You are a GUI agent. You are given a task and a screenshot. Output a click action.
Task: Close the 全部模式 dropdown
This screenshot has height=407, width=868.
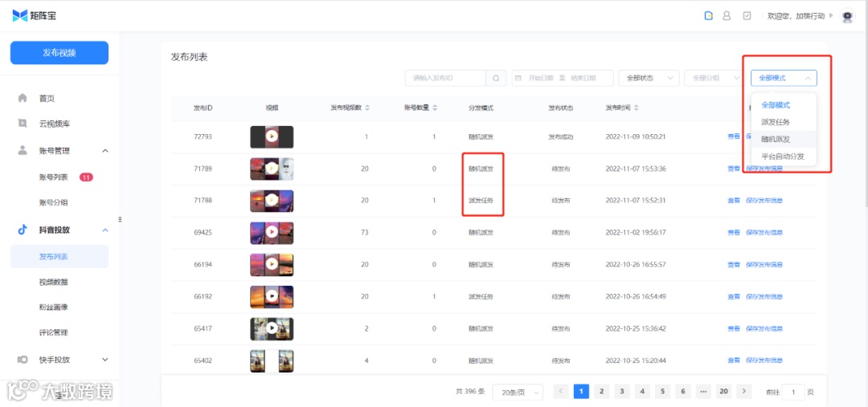(x=784, y=78)
